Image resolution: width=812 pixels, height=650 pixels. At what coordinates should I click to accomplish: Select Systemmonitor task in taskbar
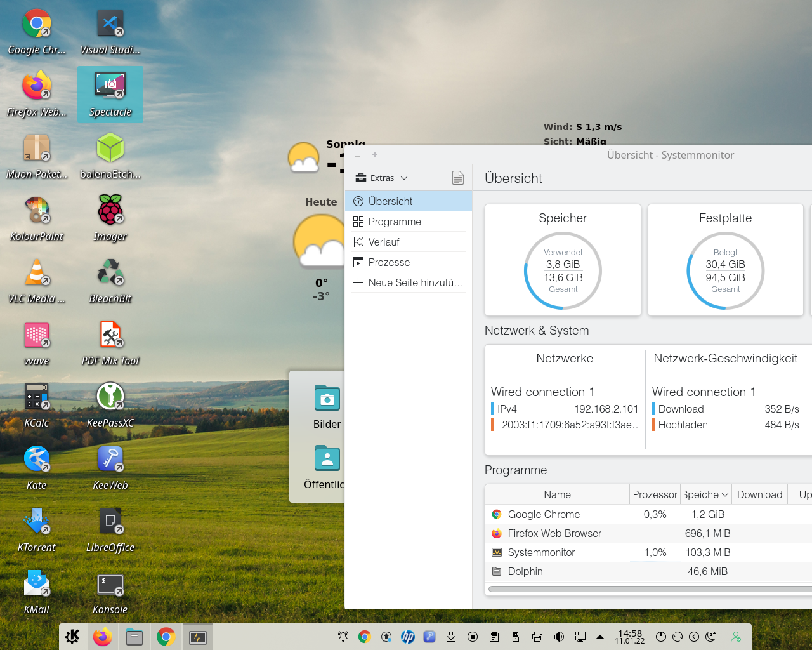pyautogui.click(x=198, y=637)
